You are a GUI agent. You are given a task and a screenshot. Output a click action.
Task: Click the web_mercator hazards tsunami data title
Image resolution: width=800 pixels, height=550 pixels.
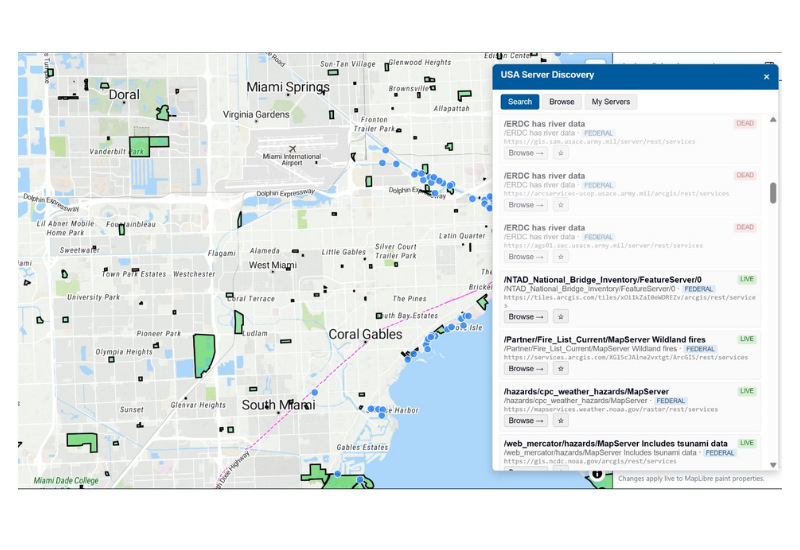(616, 444)
